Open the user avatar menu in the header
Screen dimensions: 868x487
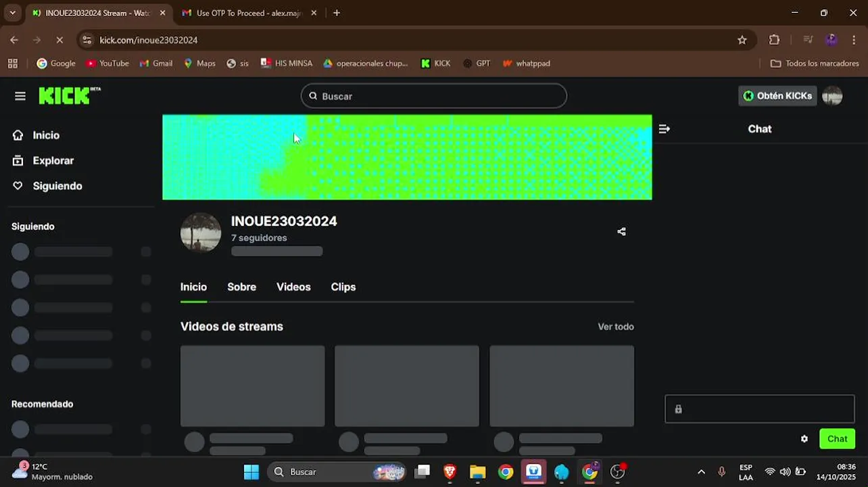(832, 96)
